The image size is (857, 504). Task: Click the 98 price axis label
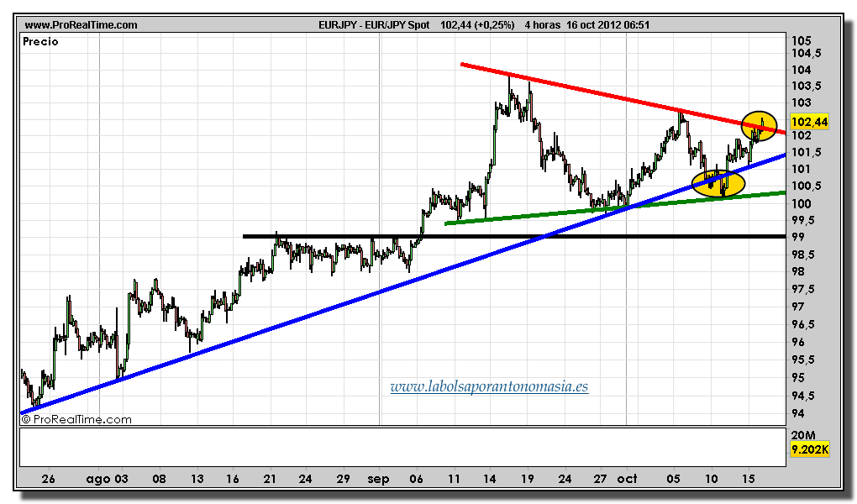[x=798, y=271]
